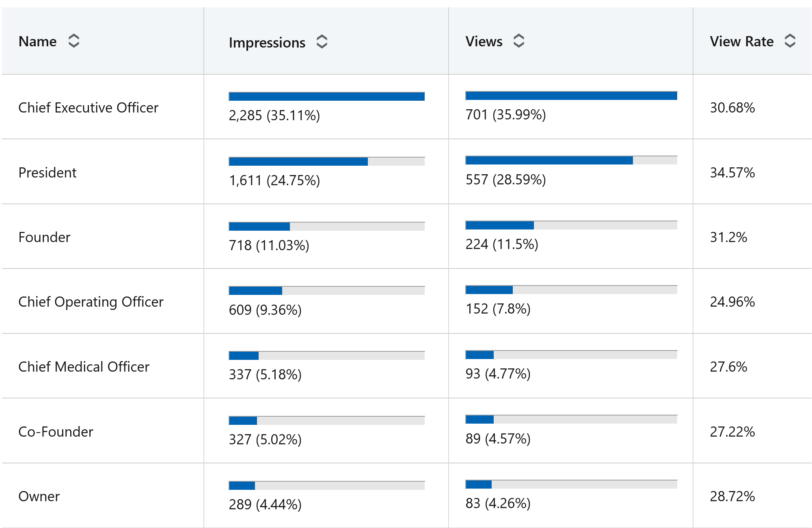
Task: Click the View Rate sort arrows
Action: (x=790, y=41)
